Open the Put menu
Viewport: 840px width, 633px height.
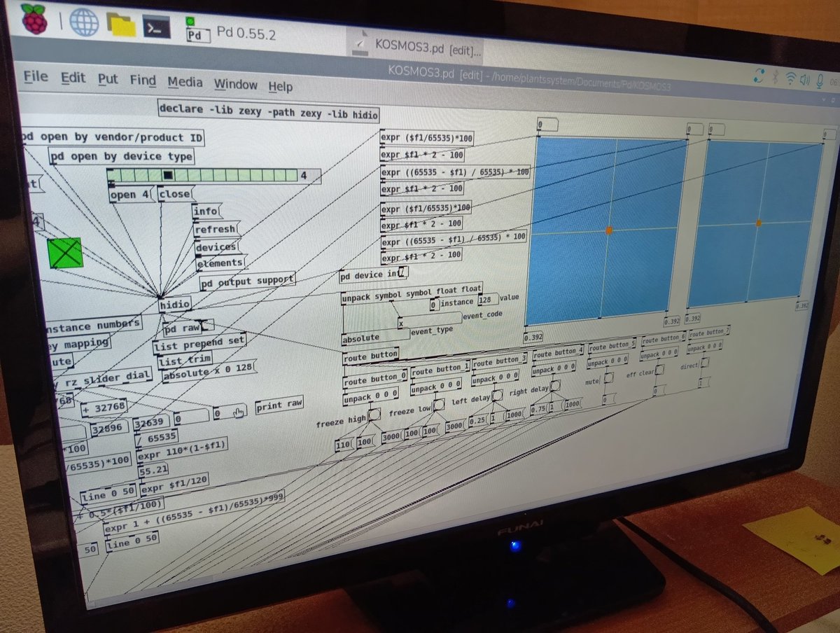[108, 79]
